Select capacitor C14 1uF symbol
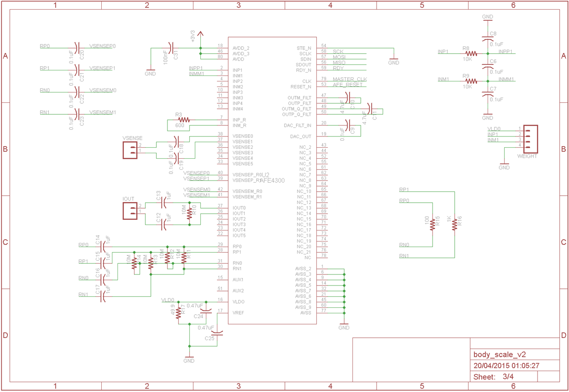Viewport: 569px width, 392px height. (104, 246)
